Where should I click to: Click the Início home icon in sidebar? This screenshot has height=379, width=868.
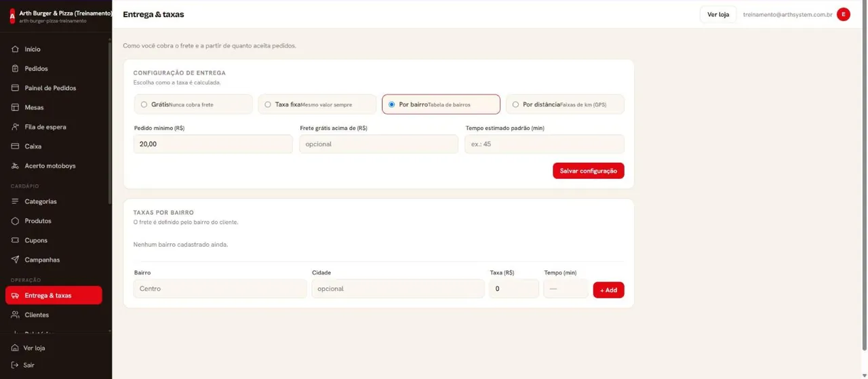pos(15,49)
